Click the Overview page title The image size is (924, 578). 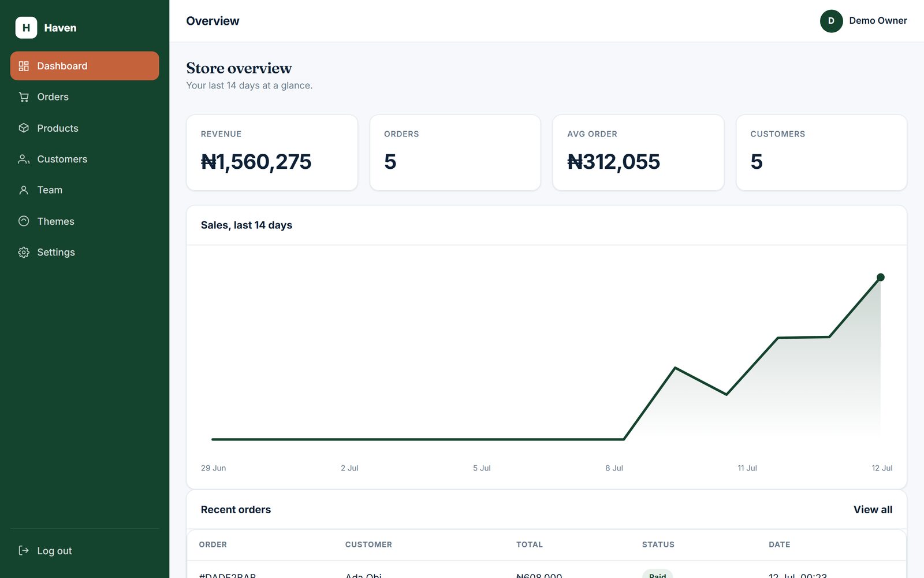(x=213, y=21)
